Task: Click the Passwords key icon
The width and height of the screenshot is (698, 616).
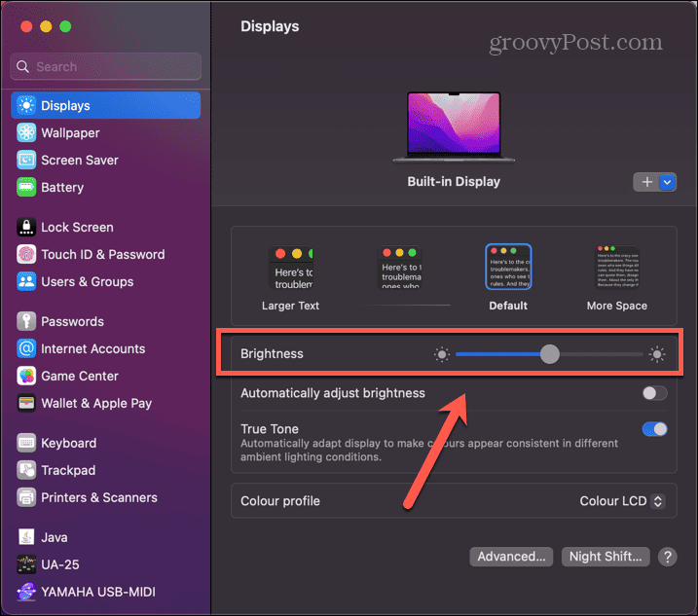Action: (x=26, y=321)
